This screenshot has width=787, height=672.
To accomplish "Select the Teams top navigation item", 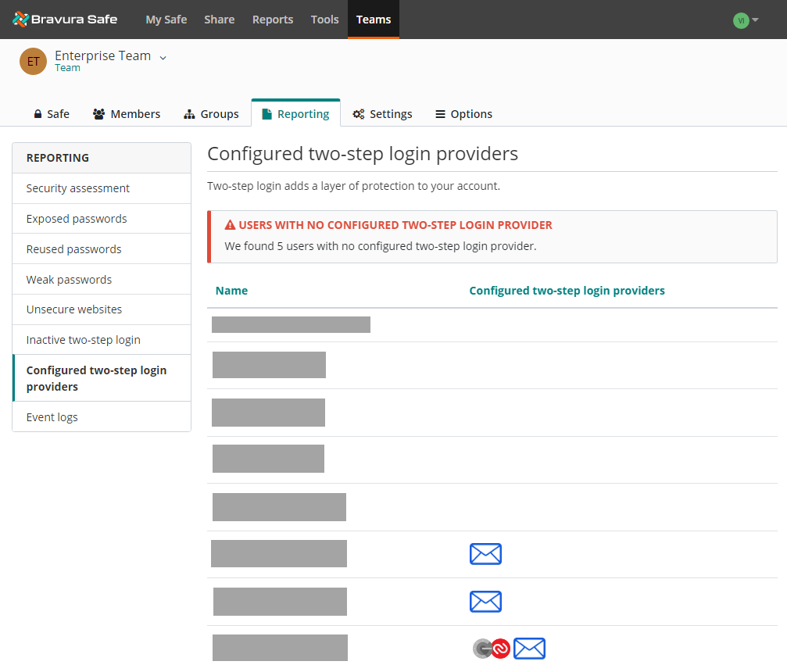I will click(374, 20).
